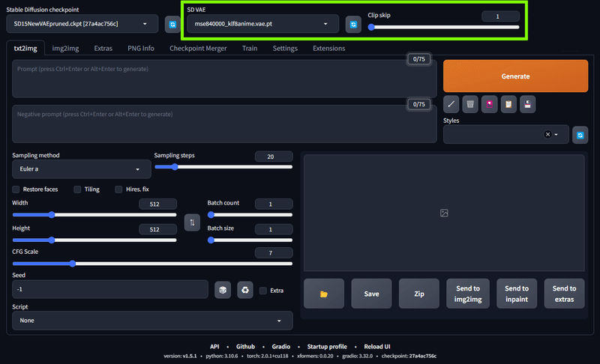Open the PNG Info tab
The image size is (600, 364).
click(141, 49)
